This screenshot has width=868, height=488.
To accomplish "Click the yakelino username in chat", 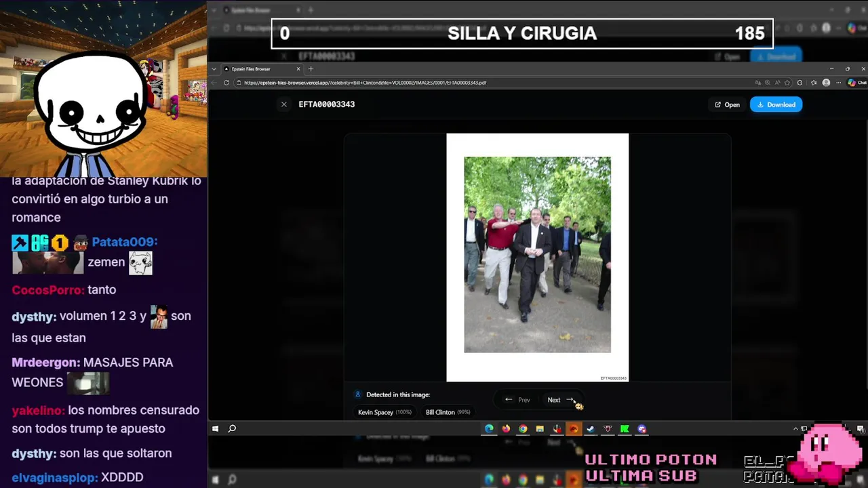I will (x=38, y=410).
